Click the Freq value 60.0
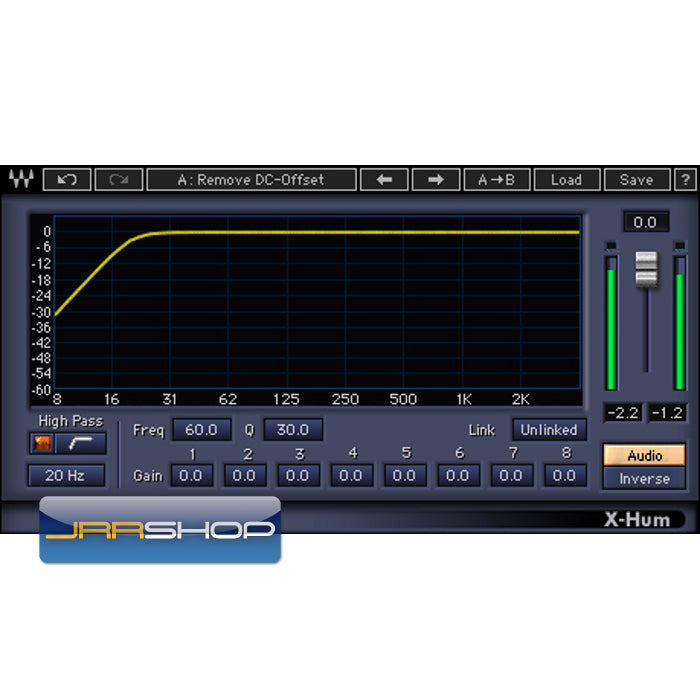The height and width of the screenshot is (700, 700). pyautogui.click(x=202, y=429)
